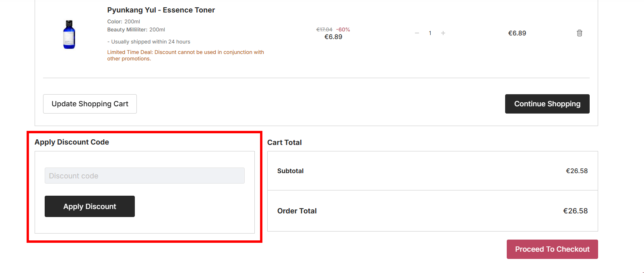Decrease item quantity with the minus icon
This screenshot has height=273, width=644.
[x=417, y=33]
